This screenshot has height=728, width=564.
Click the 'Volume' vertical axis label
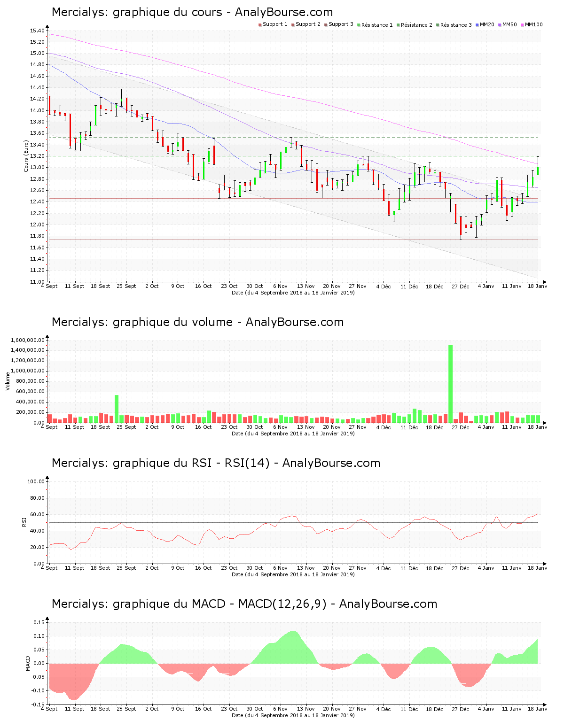pos(8,381)
